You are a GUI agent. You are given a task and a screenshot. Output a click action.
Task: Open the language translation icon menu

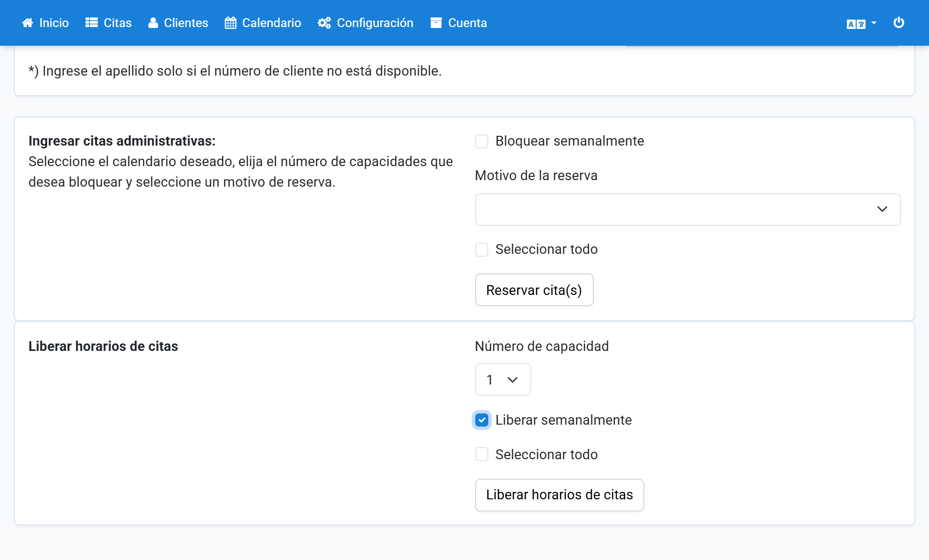pos(856,24)
